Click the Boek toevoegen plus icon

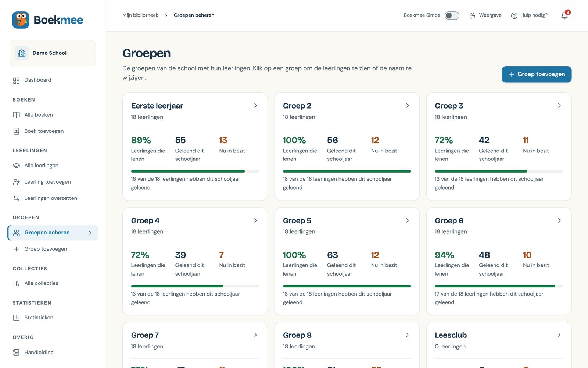coord(16,131)
